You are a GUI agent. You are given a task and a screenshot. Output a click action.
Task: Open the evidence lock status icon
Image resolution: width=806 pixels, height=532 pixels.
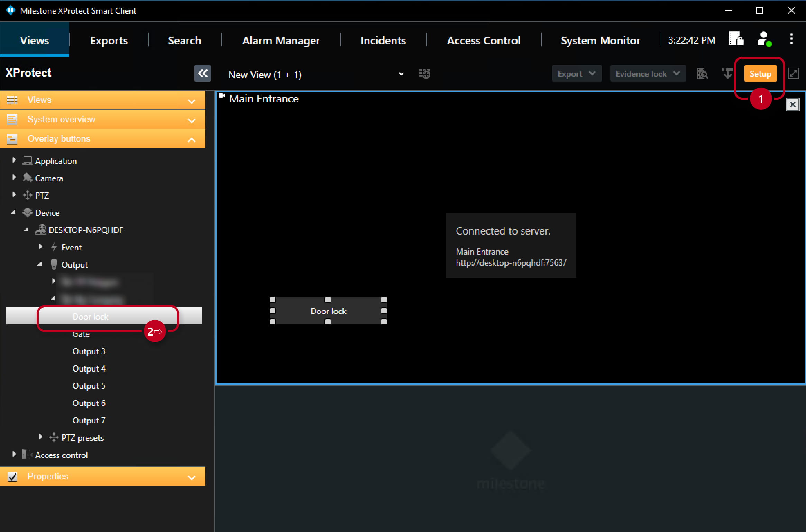(736, 38)
